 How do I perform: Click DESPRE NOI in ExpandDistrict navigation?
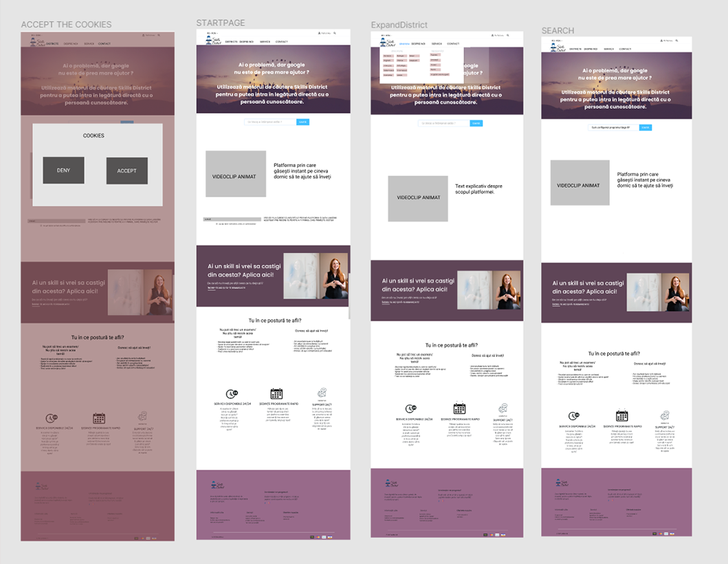point(419,43)
